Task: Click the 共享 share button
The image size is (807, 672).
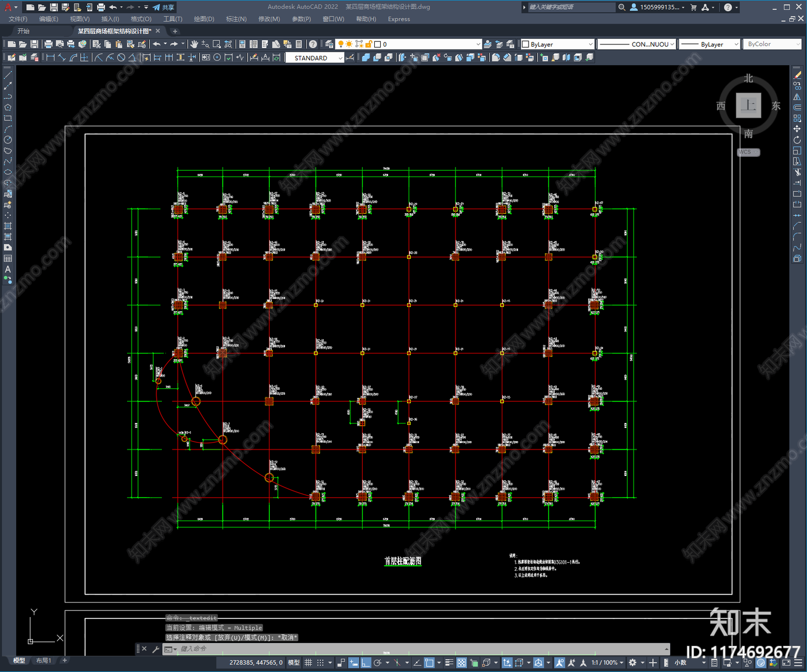Action: [163, 7]
